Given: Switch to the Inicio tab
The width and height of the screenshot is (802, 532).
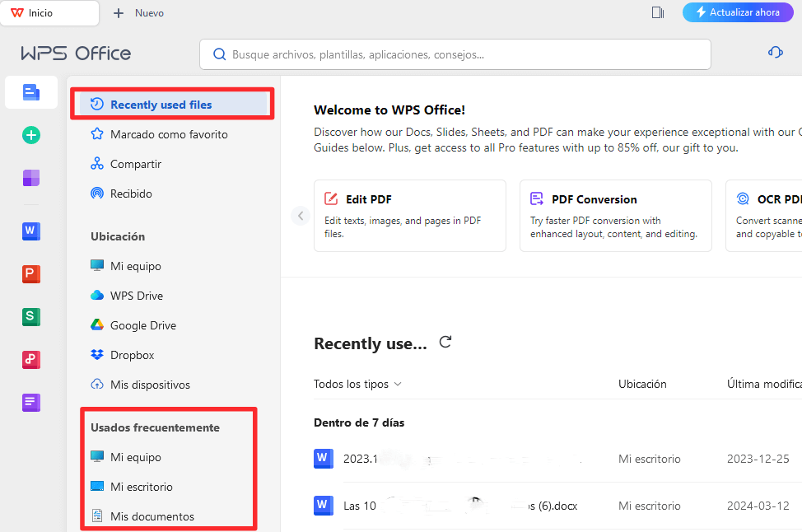Looking at the screenshot, I should (x=49, y=13).
